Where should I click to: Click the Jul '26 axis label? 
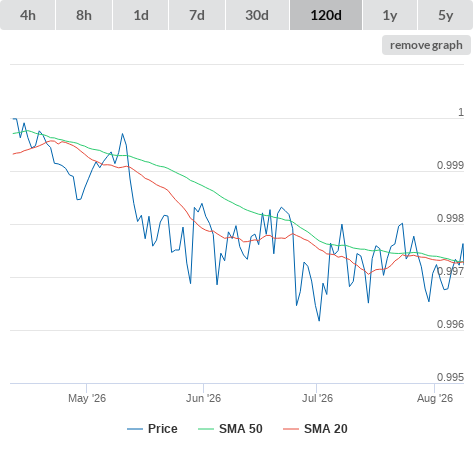tap(317, 398)
